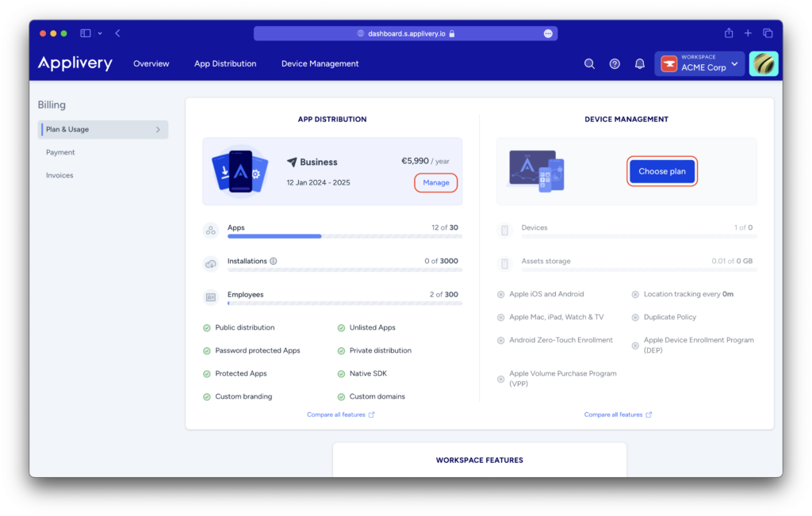Screen dimensions: 812x516
Task: Expand the ACME Corp workspace dropdown chevron
Action: tap(735, 64)
